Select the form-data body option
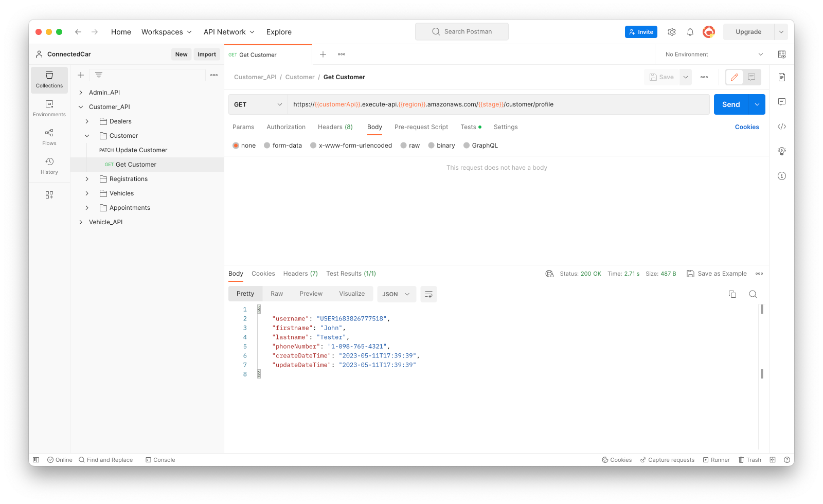The width and height of the screenshot is (823, 504). point(283,146)
